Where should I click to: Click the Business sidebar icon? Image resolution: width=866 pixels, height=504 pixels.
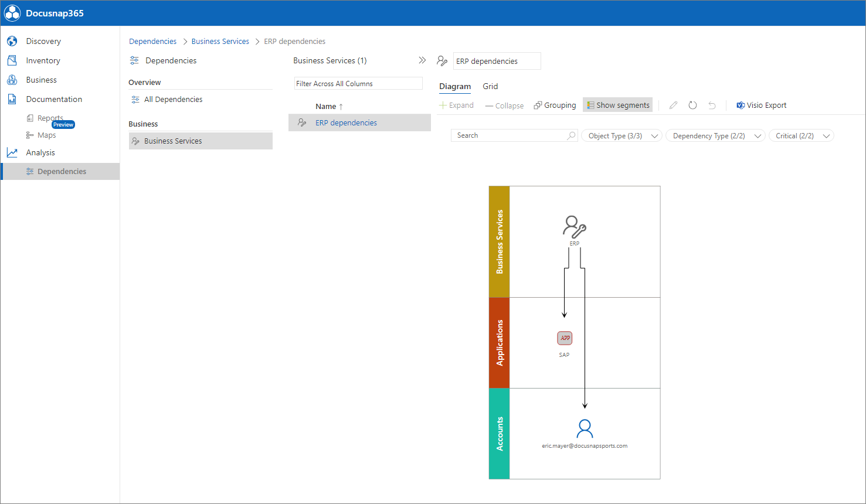pos(12,80)
